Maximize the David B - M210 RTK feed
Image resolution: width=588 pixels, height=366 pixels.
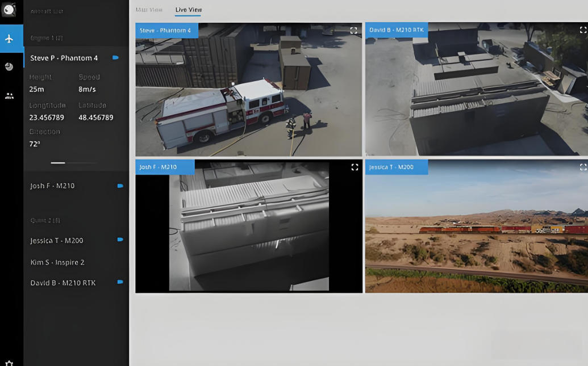coord(583,31)
